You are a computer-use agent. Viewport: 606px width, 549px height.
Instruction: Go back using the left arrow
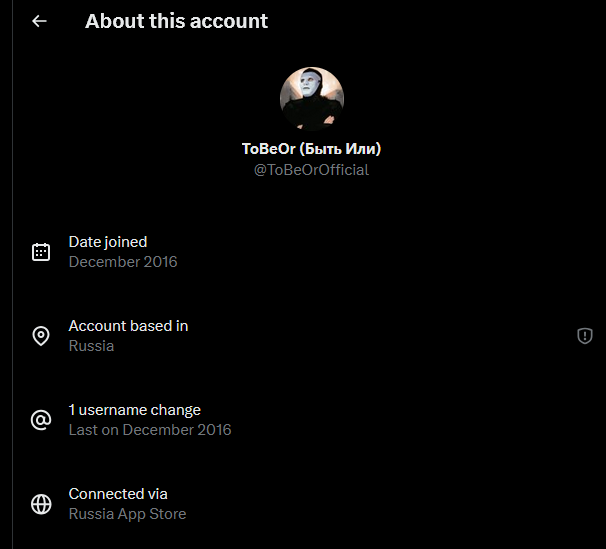coord(39,21)
